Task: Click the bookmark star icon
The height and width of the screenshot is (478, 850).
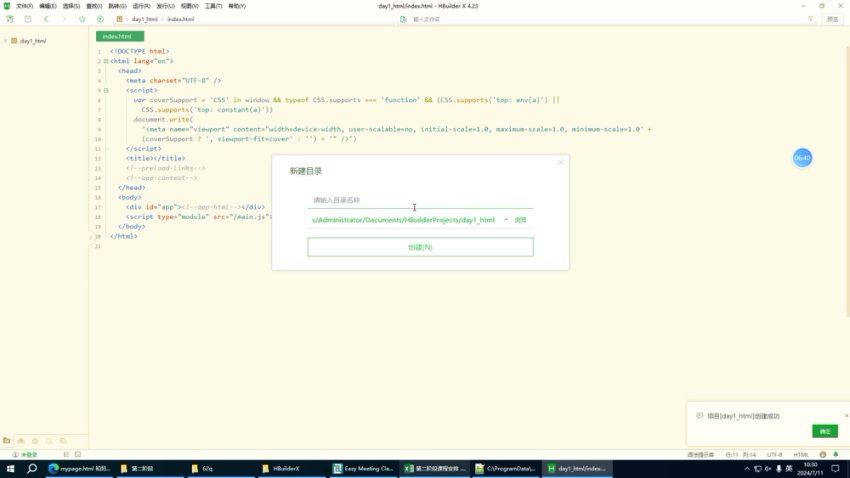Action: [x=82, y=19]
